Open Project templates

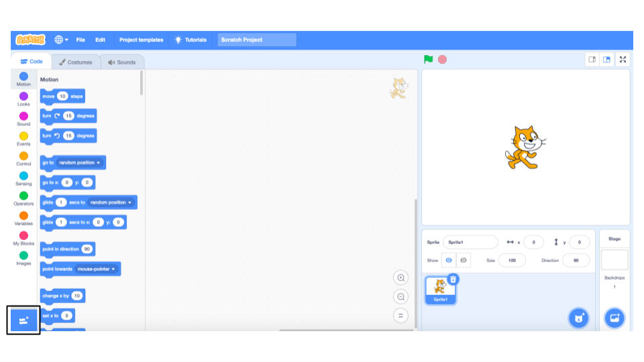142,40
